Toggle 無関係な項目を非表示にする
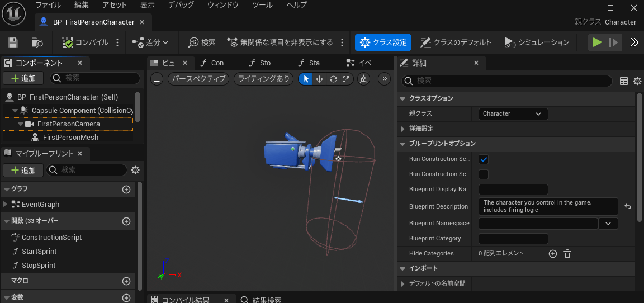 pyautogui.click(x=280, y=42)
